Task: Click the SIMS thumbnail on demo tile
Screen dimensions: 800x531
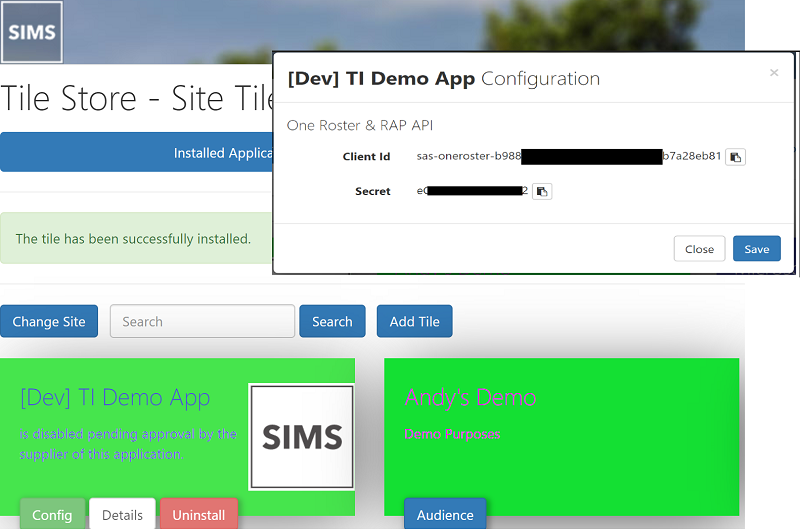Action: pyautogui.click(x=302, y=437)
